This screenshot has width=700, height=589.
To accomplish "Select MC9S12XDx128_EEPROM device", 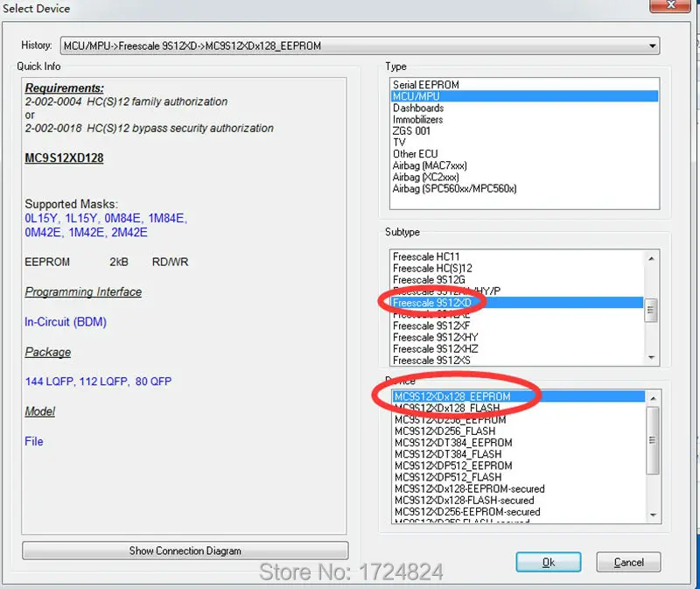I will click(519, 396).
